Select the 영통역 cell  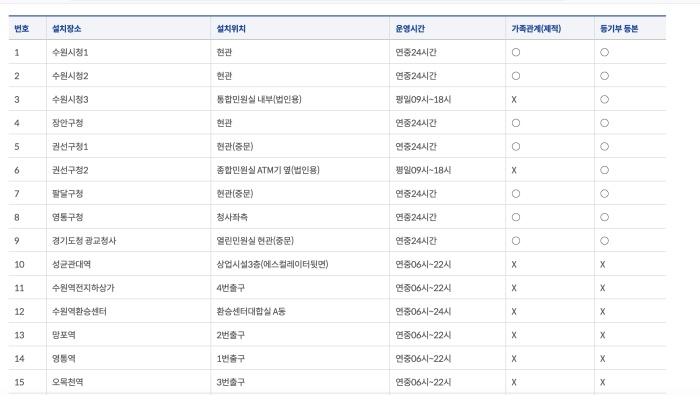click(x=129, y=358)
